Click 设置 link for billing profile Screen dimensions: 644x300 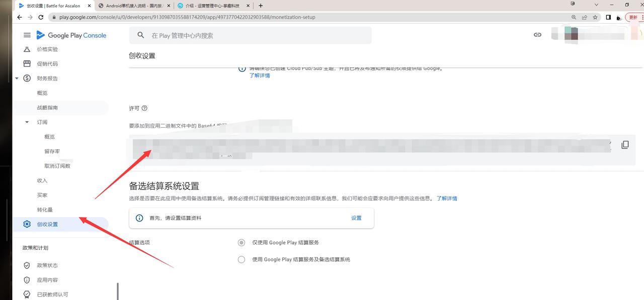tap(356, 218)
